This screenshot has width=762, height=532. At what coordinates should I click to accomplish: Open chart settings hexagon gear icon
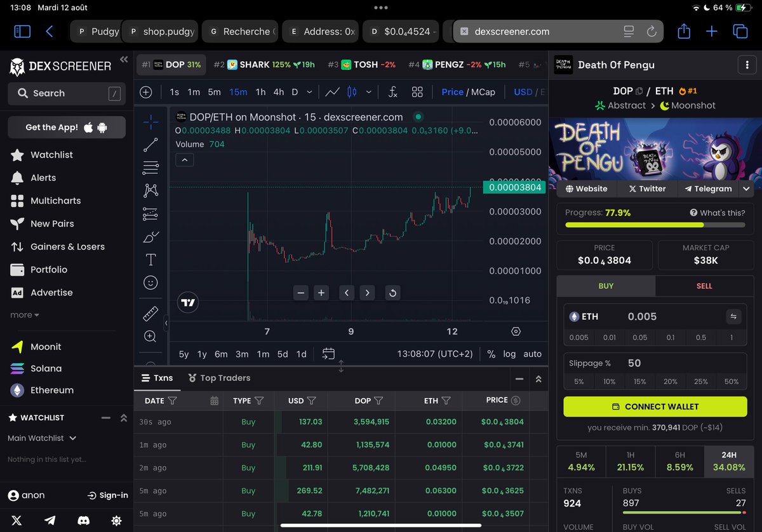pyautogui.click(x=516, y=331)
